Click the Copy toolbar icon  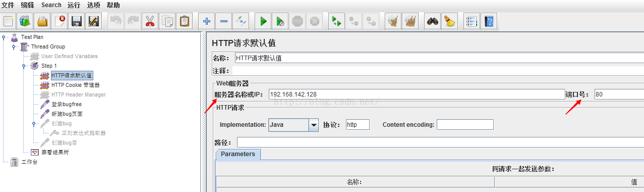(167, 21)
